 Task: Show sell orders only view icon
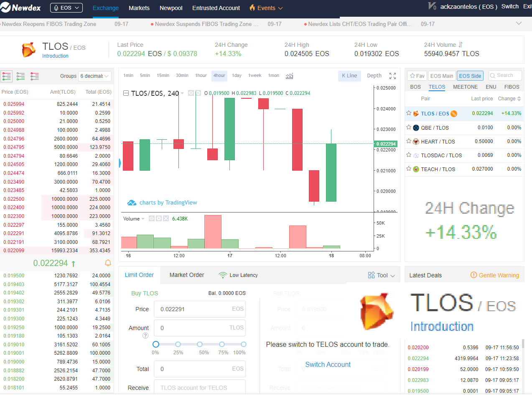35,76
